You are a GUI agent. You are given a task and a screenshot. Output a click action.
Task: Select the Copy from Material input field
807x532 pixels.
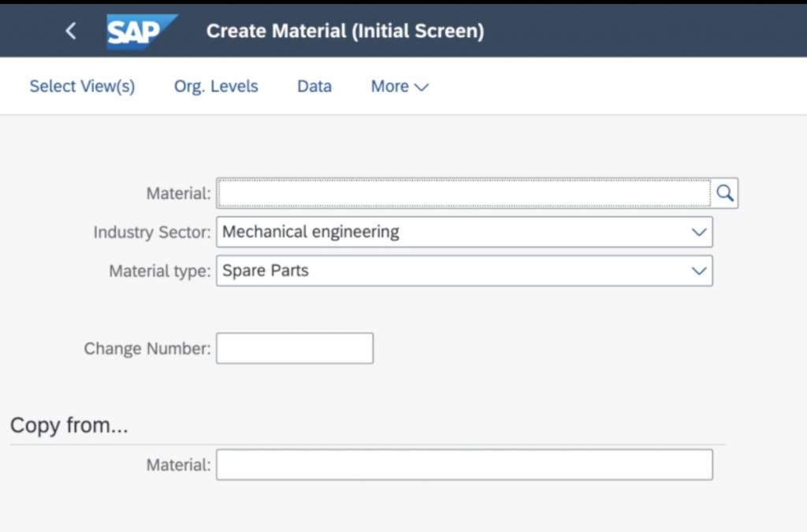[x=463, y=465]
